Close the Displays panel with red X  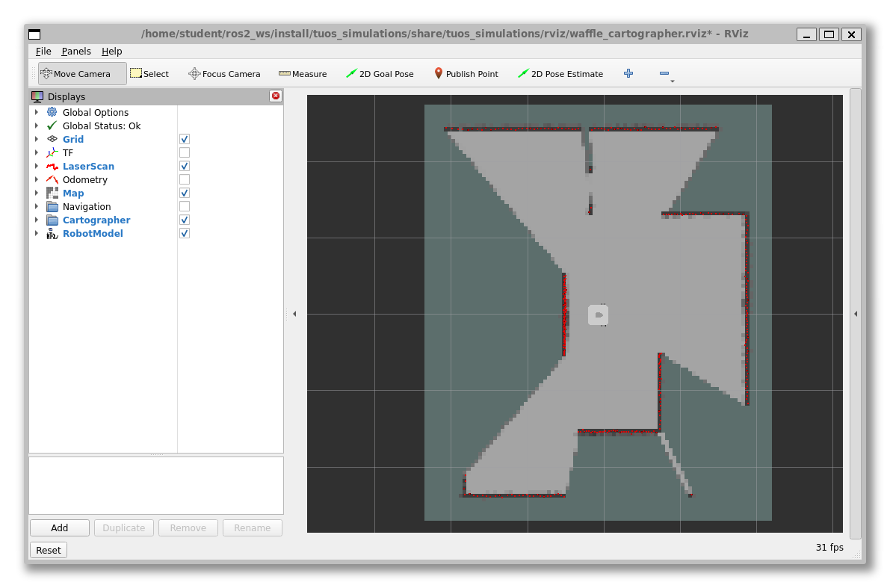coord(276,96)
